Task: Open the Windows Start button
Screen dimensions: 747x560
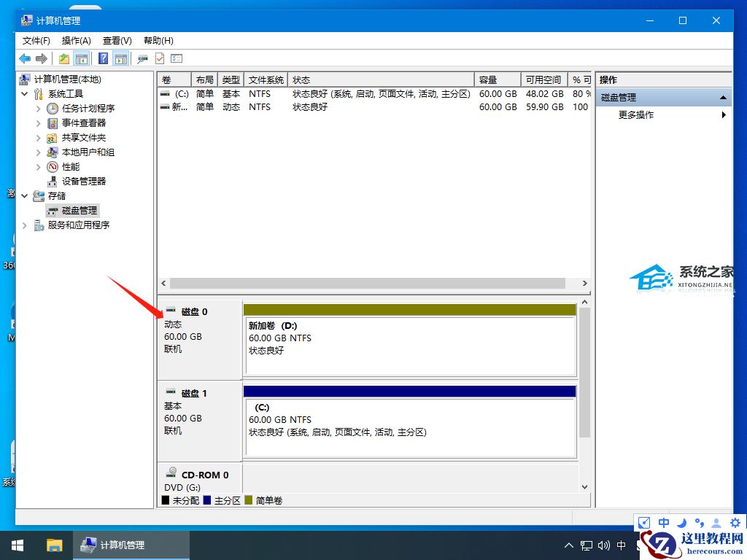Action: pos(18,545)
